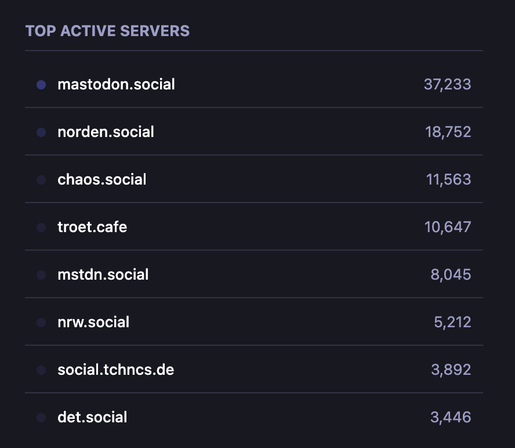Screen dimensions: 515x448
Task: Select the social.tchncs.de server name
Action: [116, 370]
